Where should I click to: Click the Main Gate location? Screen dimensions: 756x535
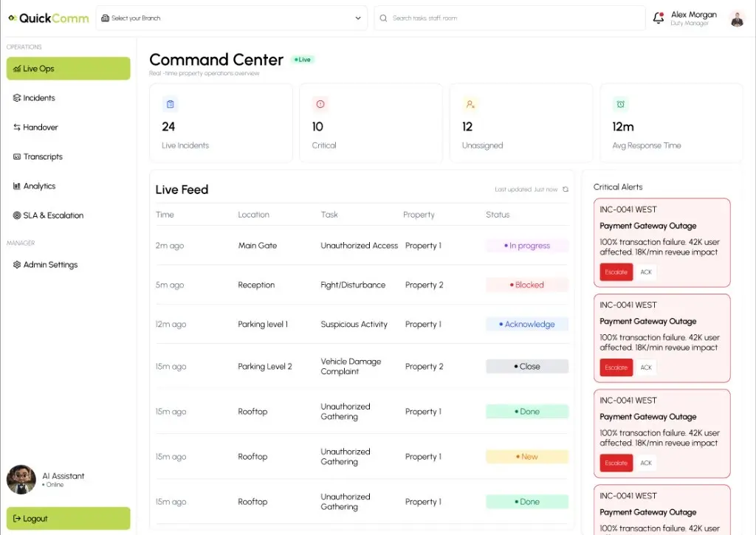click(x=258, y=246)
